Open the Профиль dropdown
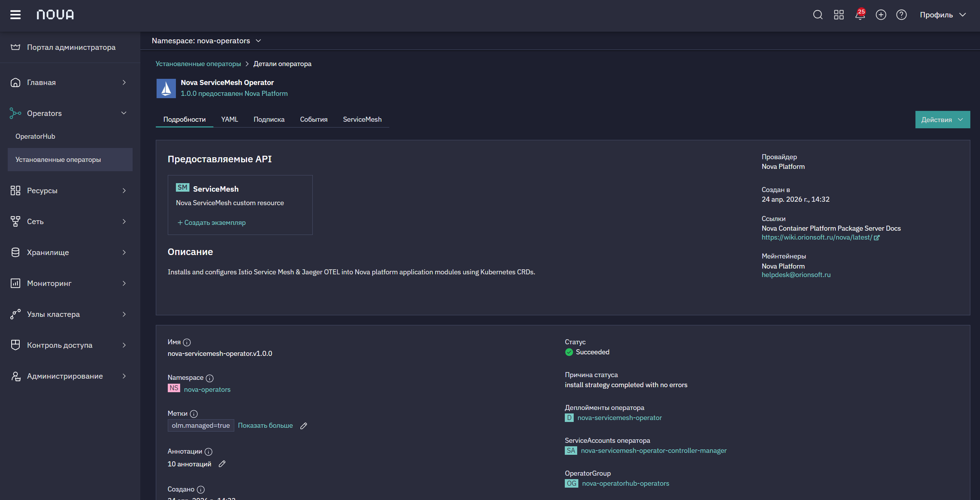The height and width of the screenshot is (500, 980). click(943, 15)
